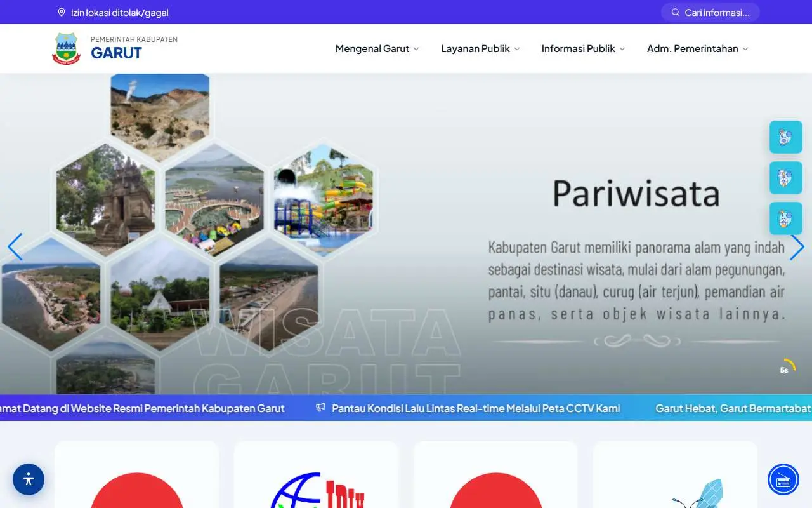
Task: Focus the 'Cari informasi...' search field
Action: (x=710, y=12)
